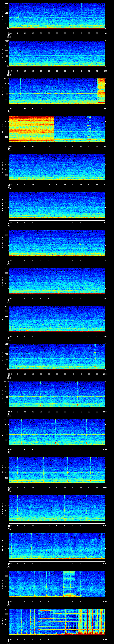Select the "15:00" end time label

[x=105, y=564]
